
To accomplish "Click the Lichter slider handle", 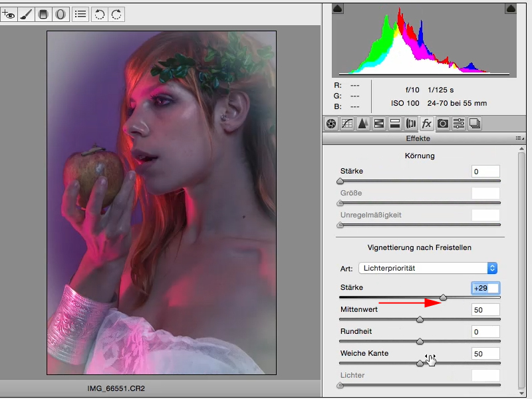I will point(340,386).
